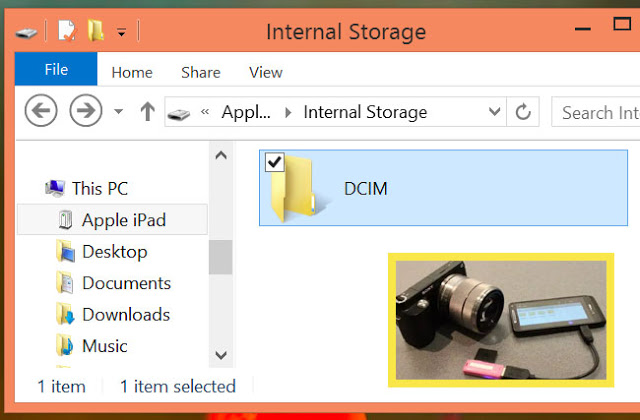Select the DCIM folder icon
This screenshot has height=420, width=640.
coord(294,189)
